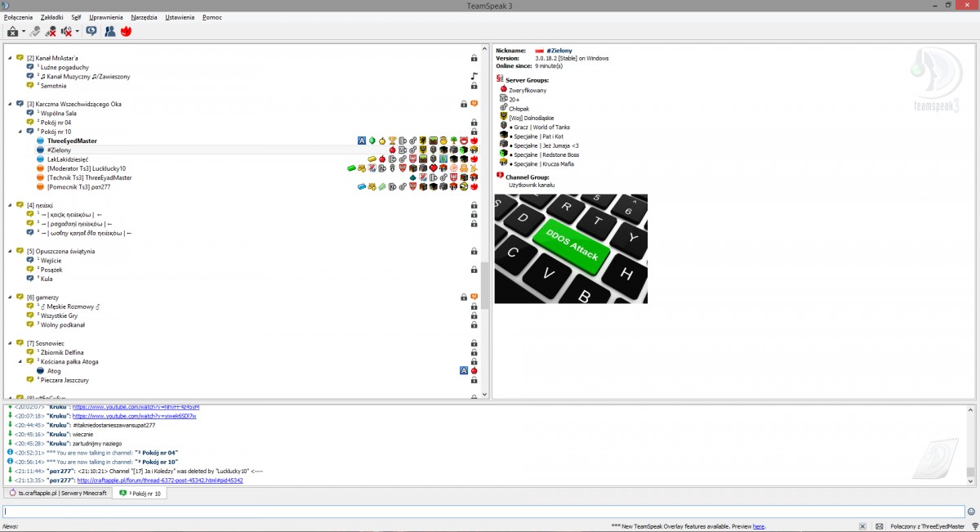Open the emoticon picker beside chat input
The image size is (980, 532).
[x=971, y=512]
